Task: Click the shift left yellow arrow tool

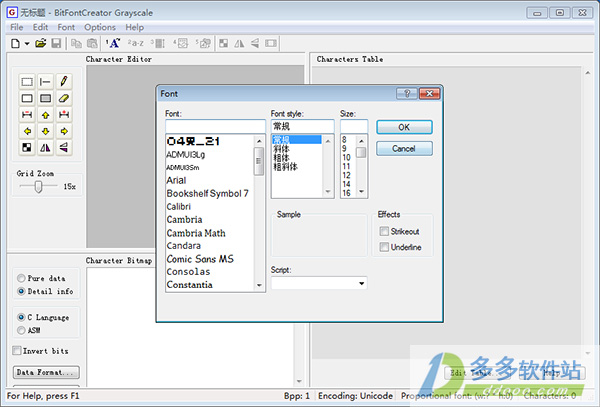Action: [x=27, y=131]
